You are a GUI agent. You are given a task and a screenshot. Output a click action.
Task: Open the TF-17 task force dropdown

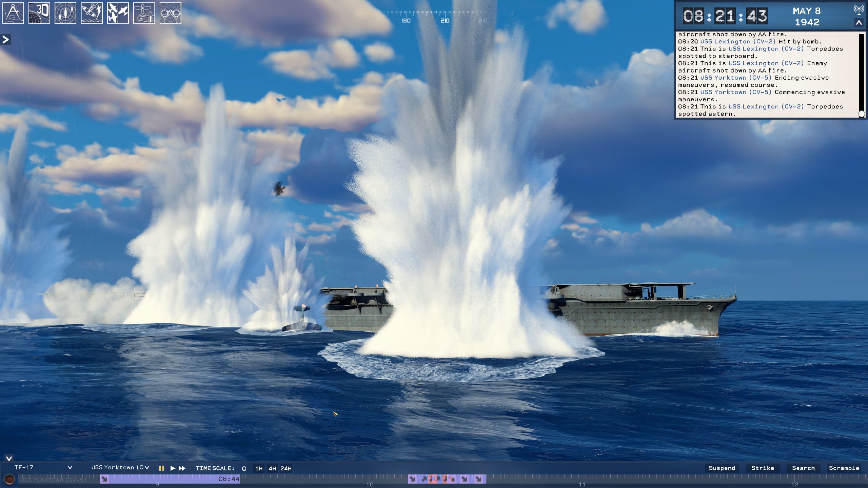click(43, 468)
